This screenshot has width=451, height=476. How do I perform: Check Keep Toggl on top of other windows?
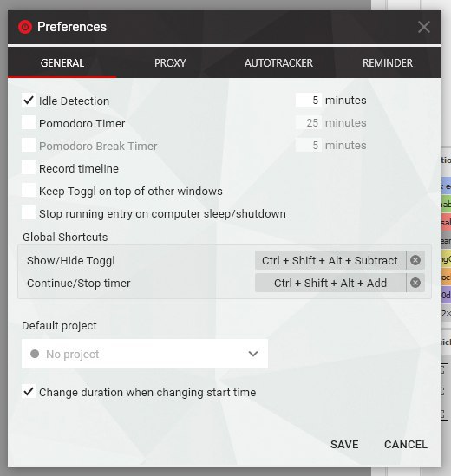pos(29,191)
